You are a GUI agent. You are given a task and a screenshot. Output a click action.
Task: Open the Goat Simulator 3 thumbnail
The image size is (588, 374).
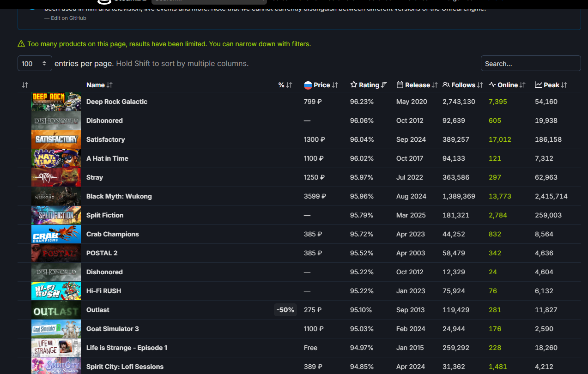point(56,329)
